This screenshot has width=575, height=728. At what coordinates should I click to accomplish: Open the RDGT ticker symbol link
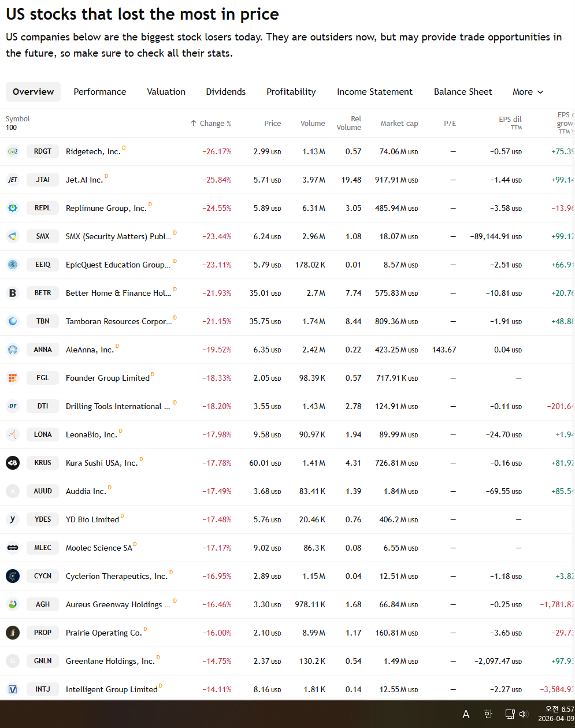43,151
